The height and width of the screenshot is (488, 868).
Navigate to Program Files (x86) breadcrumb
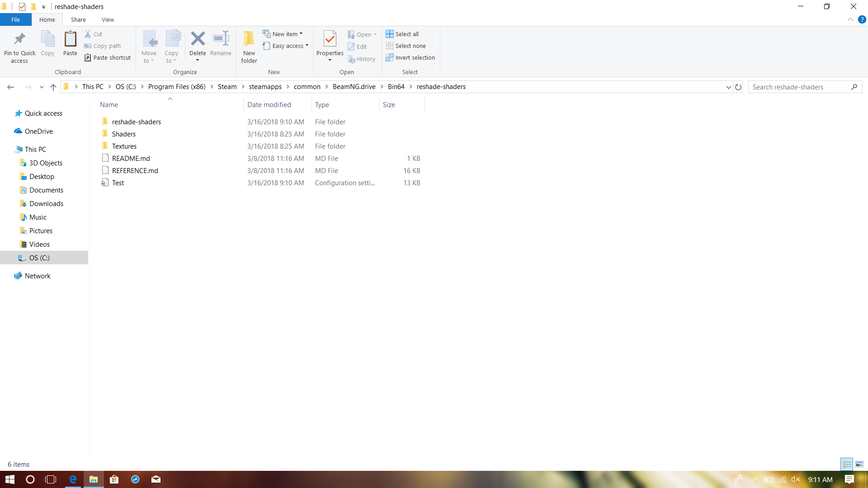[177, 87]
